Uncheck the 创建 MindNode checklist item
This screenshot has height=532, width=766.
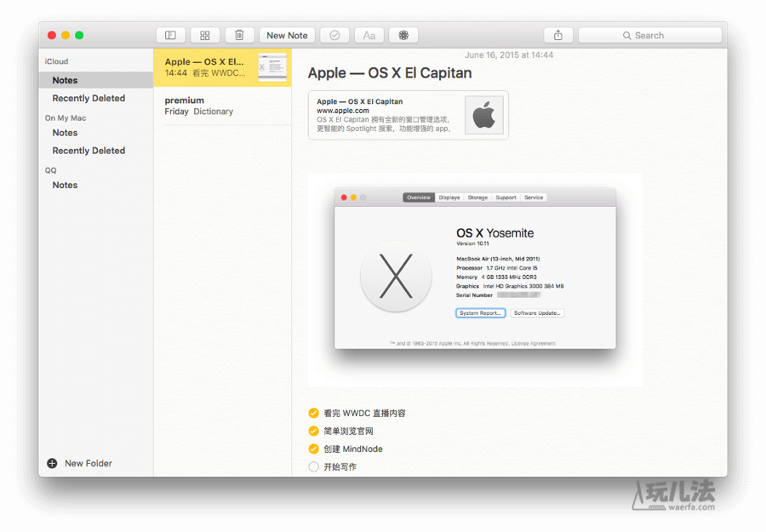point(313,449)
